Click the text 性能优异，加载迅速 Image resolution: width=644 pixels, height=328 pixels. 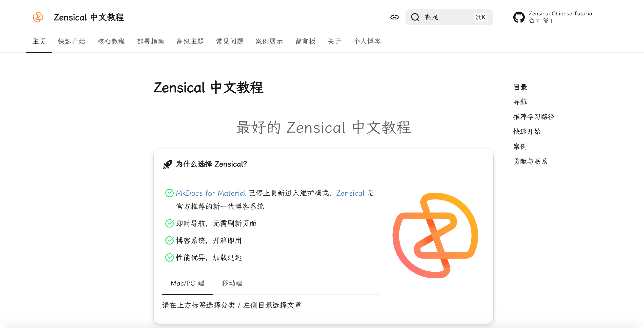coord(209,257)
